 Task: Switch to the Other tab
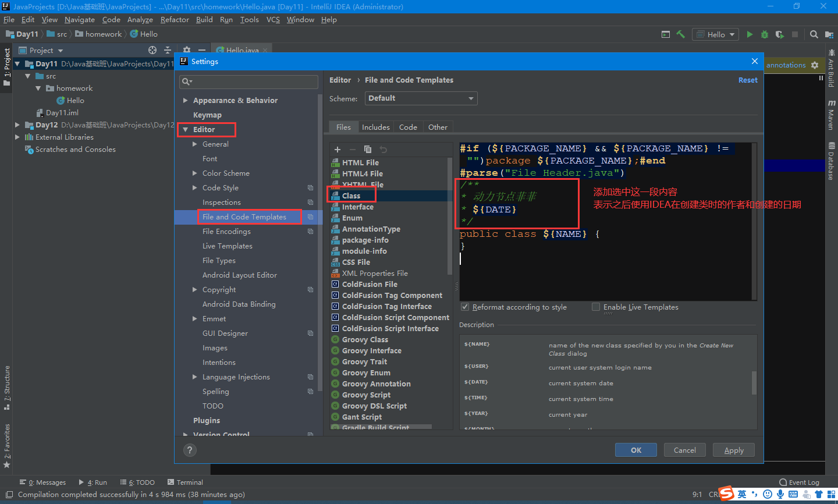pyautogui.click(x=438, y=127)
